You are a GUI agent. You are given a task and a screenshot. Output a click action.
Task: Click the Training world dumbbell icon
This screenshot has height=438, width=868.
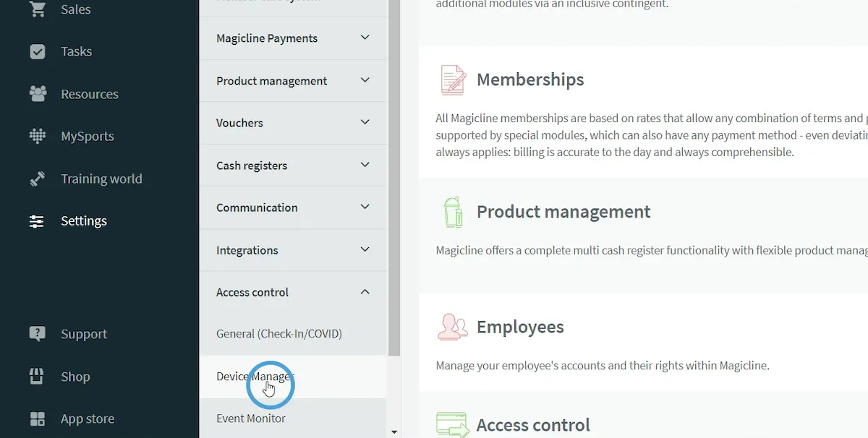(x=37, y=179)
